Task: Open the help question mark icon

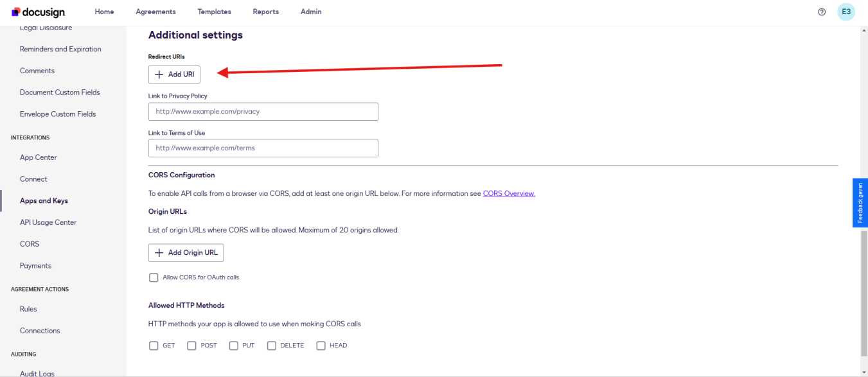Action: pyautogui.click(x=822, y=12)
